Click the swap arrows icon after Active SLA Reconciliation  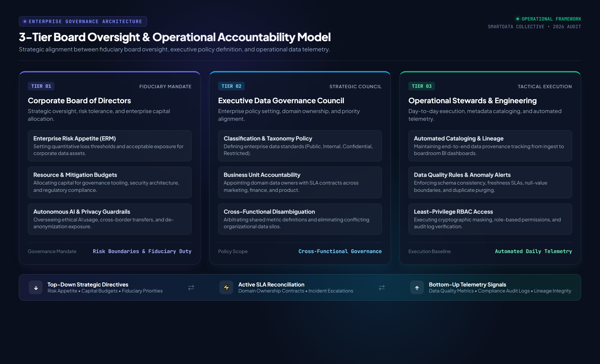tap(382, 288)
